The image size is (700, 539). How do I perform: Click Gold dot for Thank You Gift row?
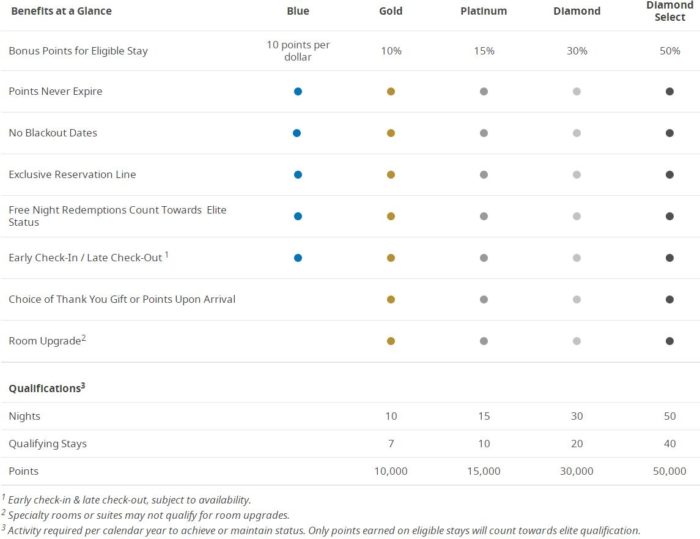click(391, 299)
